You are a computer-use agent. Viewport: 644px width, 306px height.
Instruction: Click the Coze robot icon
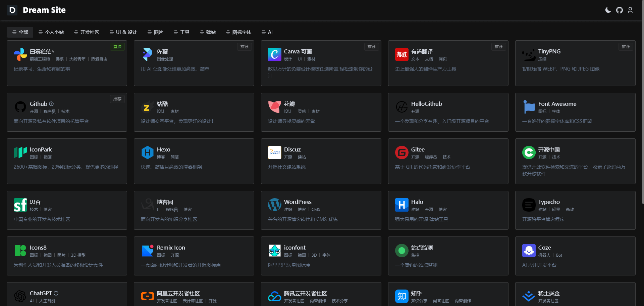coord(529,251)
